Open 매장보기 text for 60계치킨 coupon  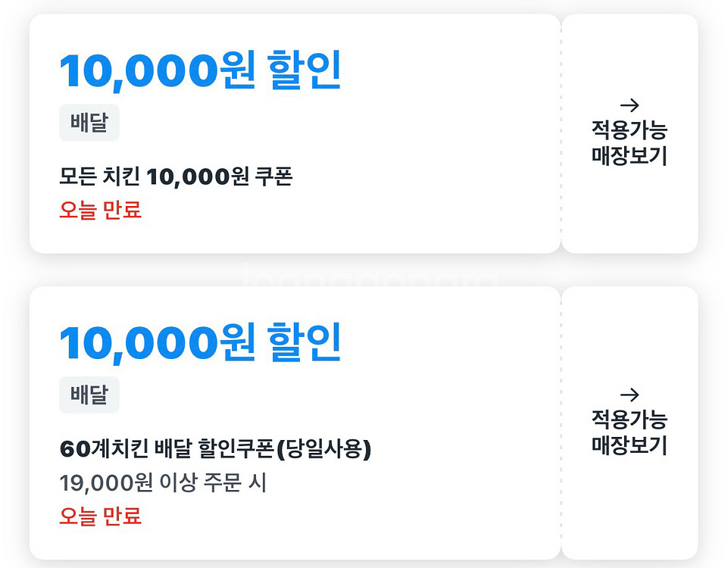pyautogui.click(x=629, y=445)
